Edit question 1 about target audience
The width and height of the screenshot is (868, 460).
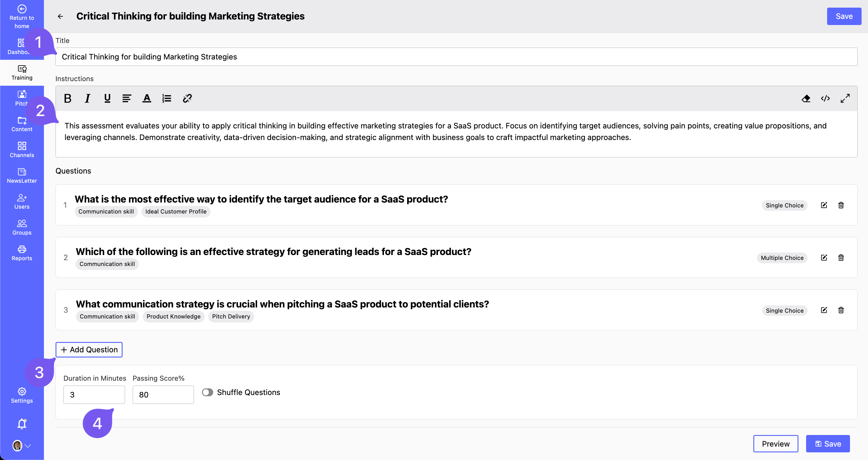tap(824, 205)
